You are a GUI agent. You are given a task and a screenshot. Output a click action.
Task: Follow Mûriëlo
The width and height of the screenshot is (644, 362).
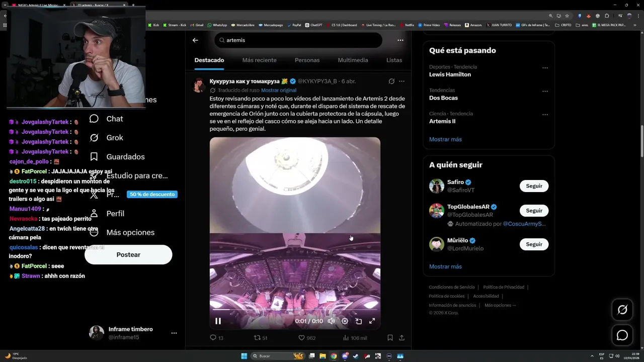pyautogui.click(x=534, y=244)
